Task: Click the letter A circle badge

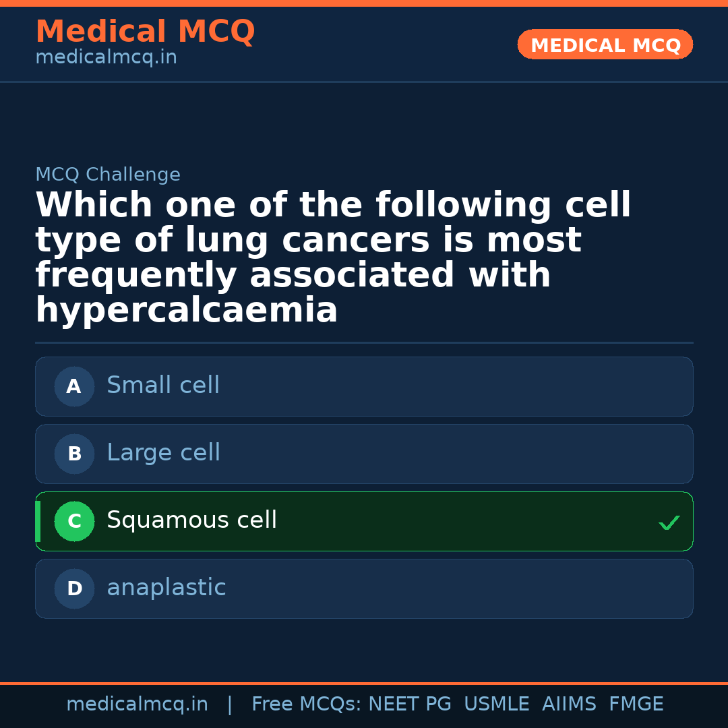Action: pos(74,386)
